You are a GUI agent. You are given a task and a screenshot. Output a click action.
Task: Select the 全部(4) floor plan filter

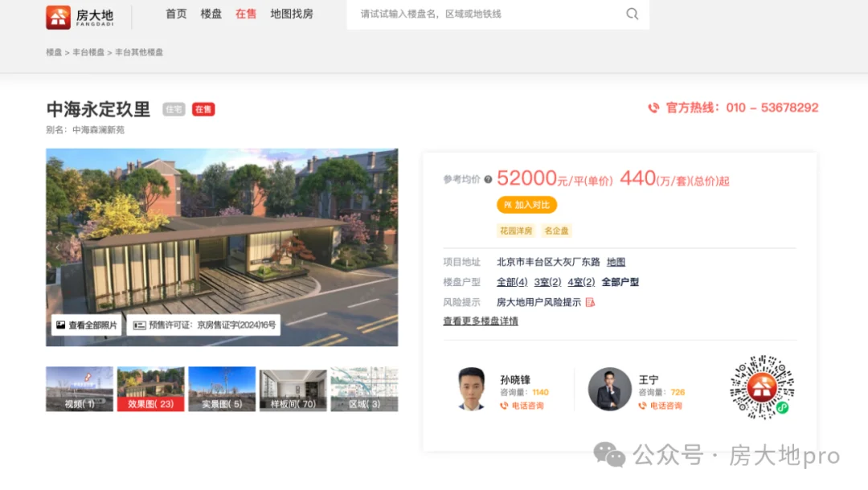[512, 282]
